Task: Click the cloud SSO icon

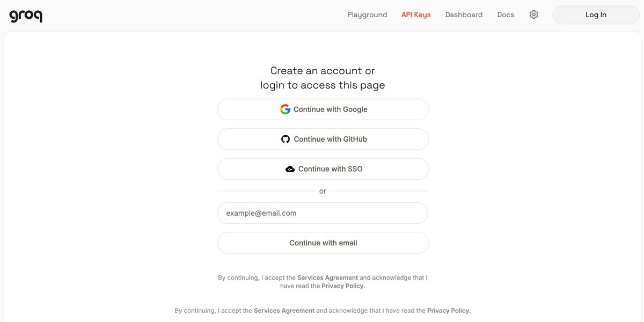Action: tap(290, 169)
